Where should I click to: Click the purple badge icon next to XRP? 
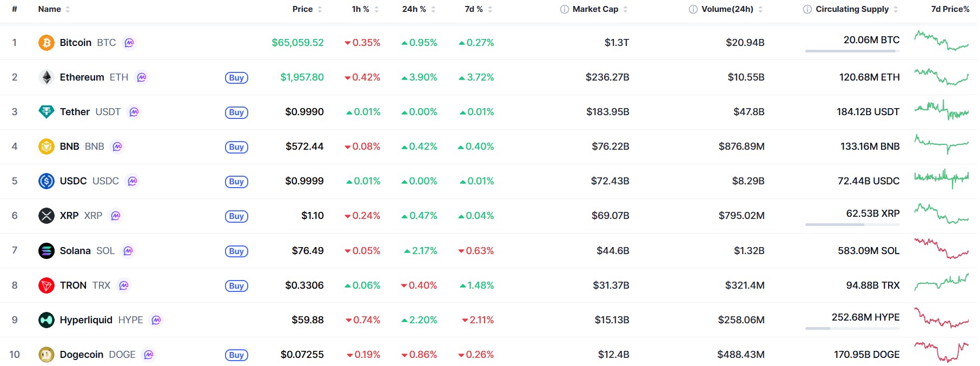tap(116, 216)
